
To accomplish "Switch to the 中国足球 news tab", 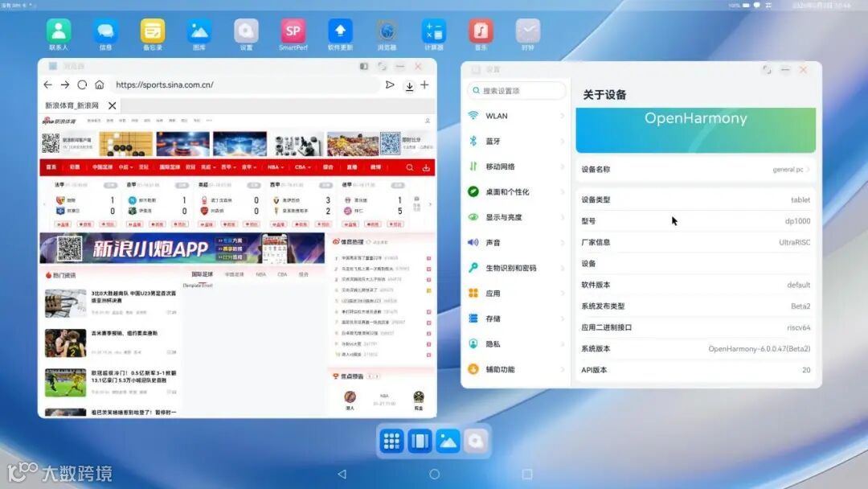I will coord(235,274).
